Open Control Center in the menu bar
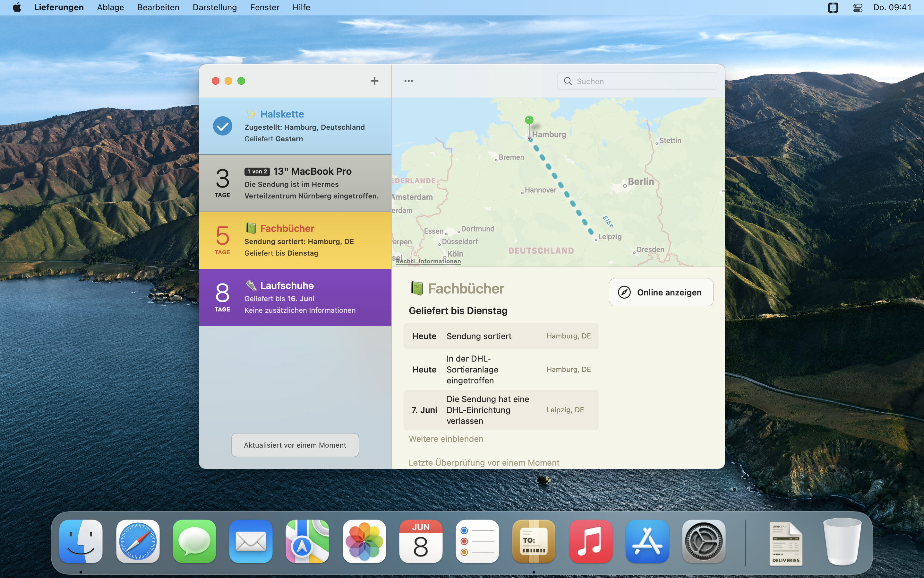This screenshot has width=924, height=578. click(x=858, y=7)
